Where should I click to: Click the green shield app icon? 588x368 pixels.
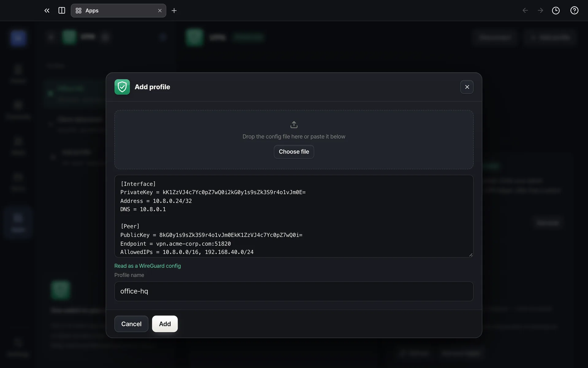pyautogui.click(x=122, y=87)
